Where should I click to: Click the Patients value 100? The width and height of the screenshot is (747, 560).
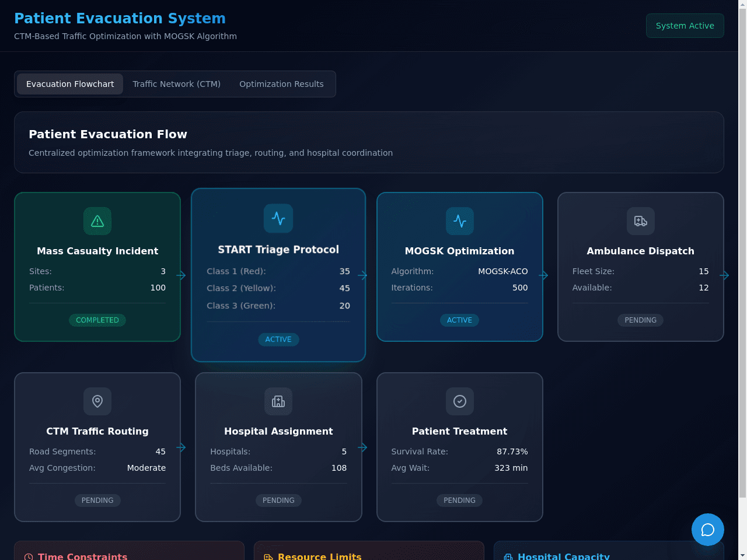[158, 288]
